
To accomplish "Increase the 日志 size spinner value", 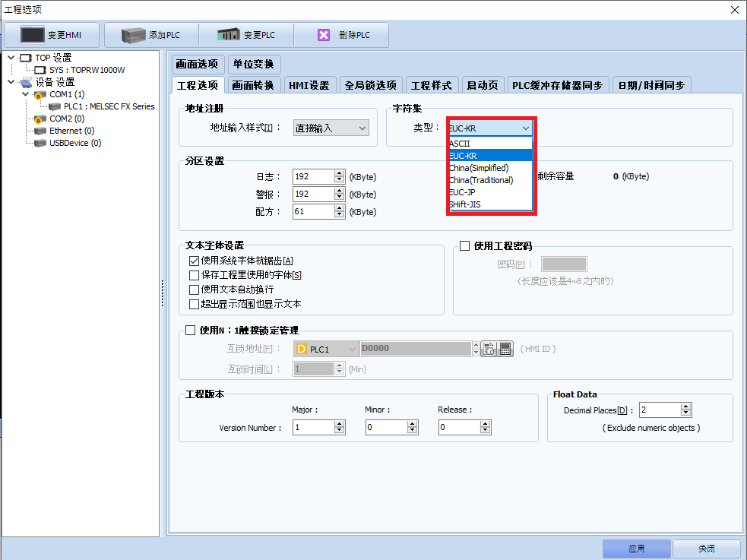I will click(x=339, y=173).
